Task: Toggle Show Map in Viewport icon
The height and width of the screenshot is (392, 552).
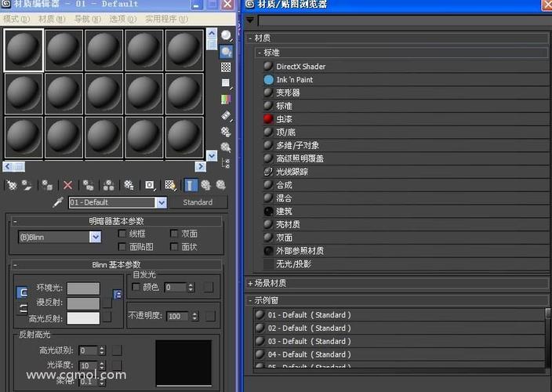Action: [170, 185]
